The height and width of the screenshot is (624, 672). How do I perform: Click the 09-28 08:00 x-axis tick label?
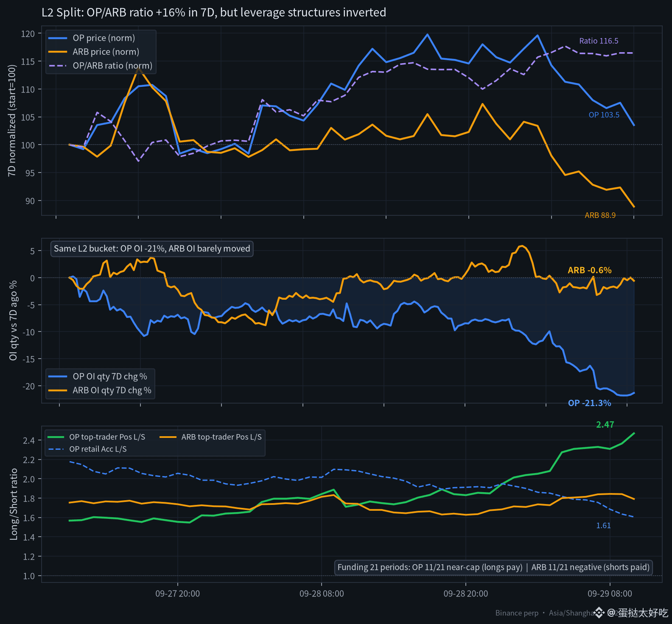pos(322,593)
